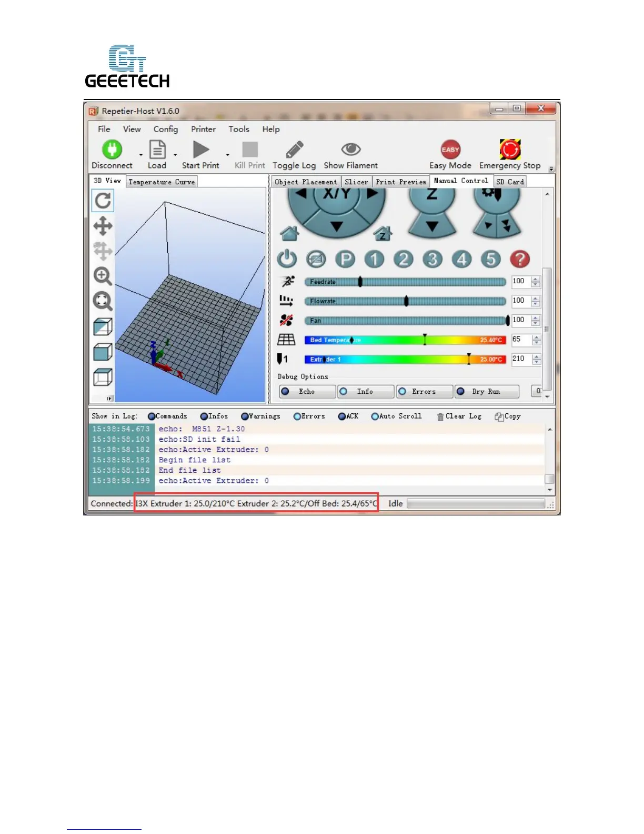The height and width of the screenshot is (834, 644).
Task: Click the red help question mark icon
Action: point(520,259)
